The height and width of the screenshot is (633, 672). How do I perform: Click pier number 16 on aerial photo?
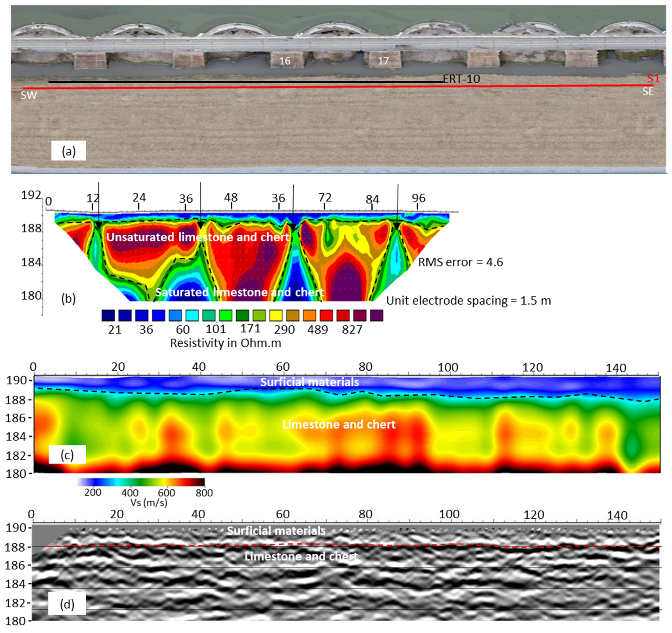tap(285, 61)
